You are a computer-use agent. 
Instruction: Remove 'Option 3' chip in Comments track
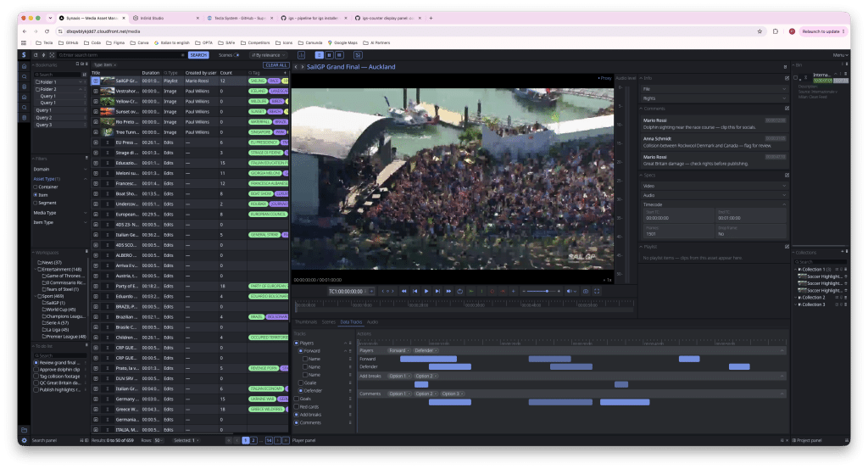[x=462, y=394]
